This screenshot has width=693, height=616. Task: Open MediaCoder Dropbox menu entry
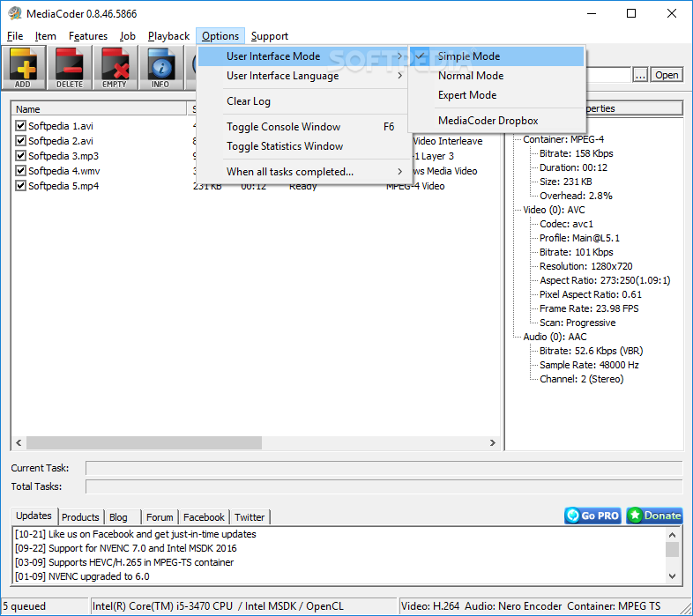pyautogui.click(x=496, y=121)
